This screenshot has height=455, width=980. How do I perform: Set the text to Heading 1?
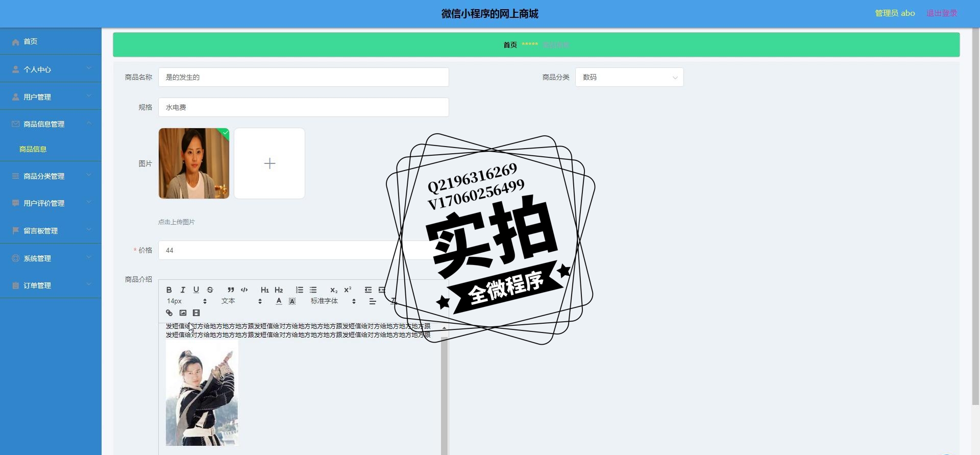pyautogui.click(x=264, y=290)
